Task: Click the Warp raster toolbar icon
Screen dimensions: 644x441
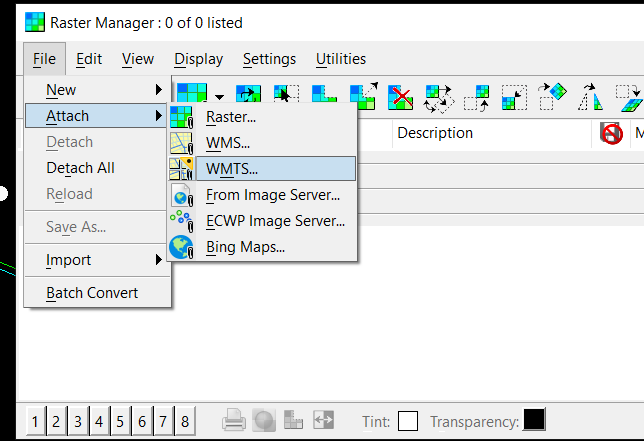Action: 629,98
